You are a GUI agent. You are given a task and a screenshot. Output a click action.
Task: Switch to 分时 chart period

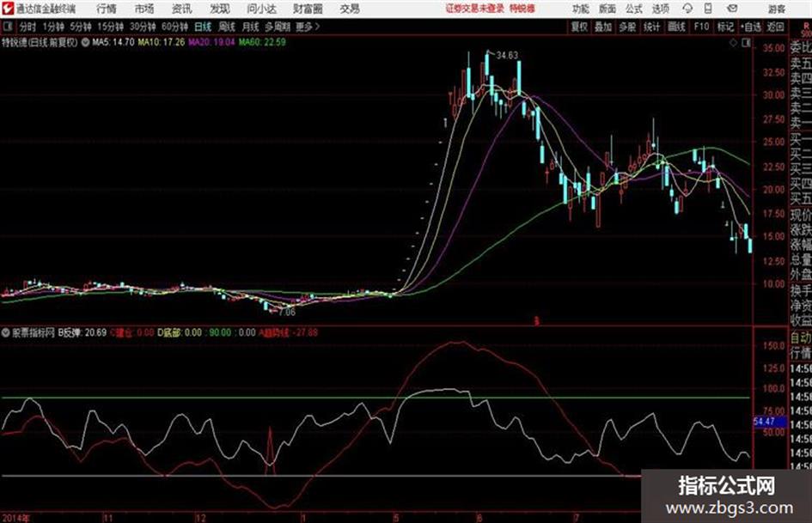coord(28,27)
